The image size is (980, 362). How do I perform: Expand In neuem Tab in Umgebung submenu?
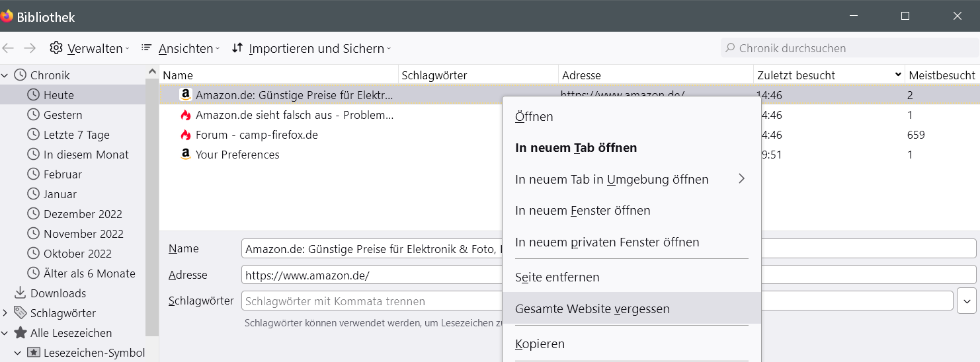(x=741, y=179)
